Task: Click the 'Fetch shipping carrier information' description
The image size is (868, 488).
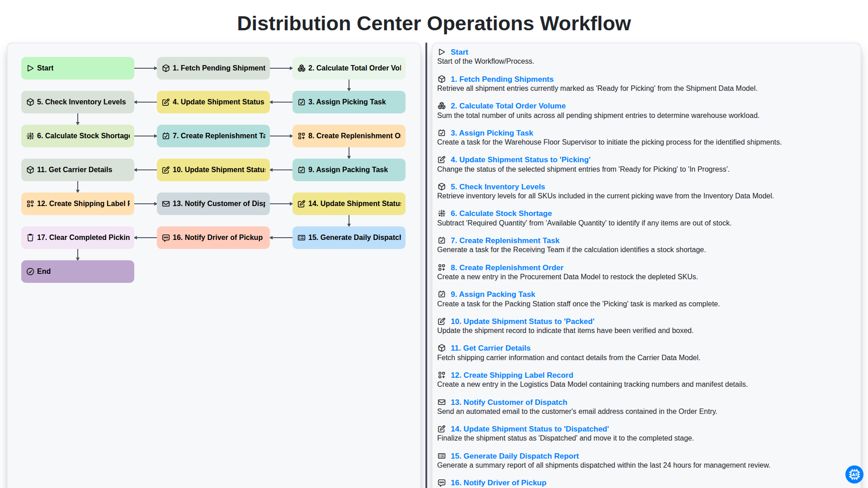Action: [569, 358]
